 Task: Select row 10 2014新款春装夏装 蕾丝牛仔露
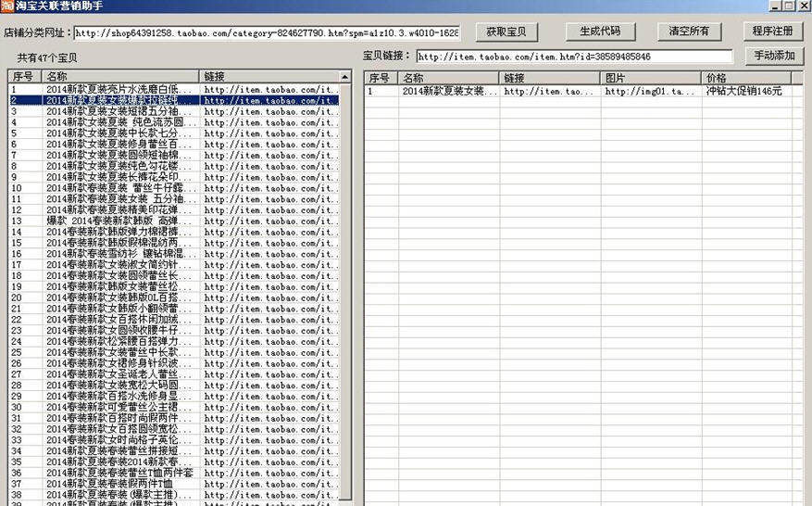[174, 188]
